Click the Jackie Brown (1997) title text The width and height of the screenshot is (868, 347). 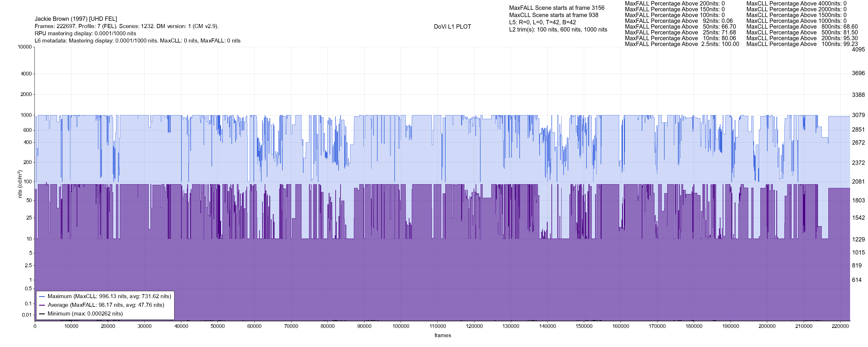coord(76,19)
